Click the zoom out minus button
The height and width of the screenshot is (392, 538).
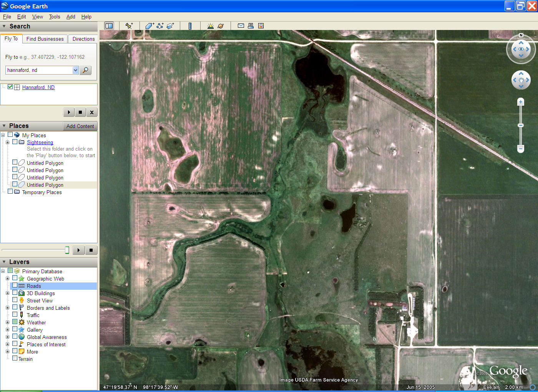[521, 148]
